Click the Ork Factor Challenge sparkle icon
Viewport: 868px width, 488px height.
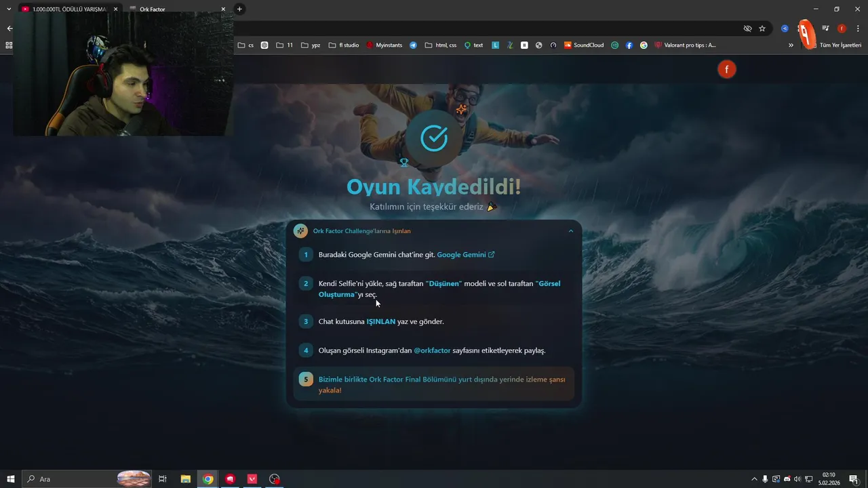[x=300, y=231]
